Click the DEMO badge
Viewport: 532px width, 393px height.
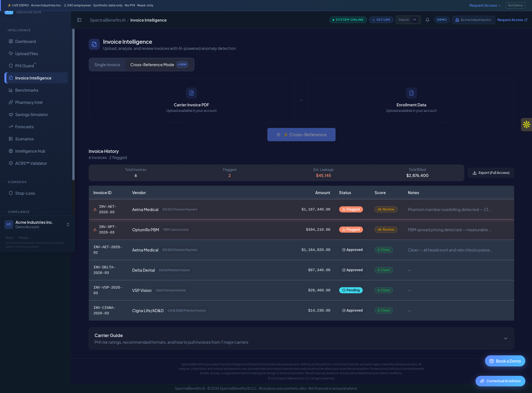[442, 20]
